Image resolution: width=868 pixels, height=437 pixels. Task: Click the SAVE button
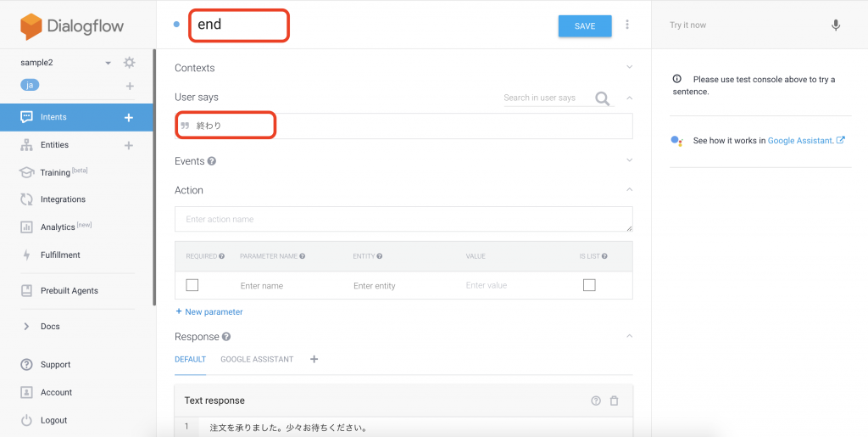(585, 26)
